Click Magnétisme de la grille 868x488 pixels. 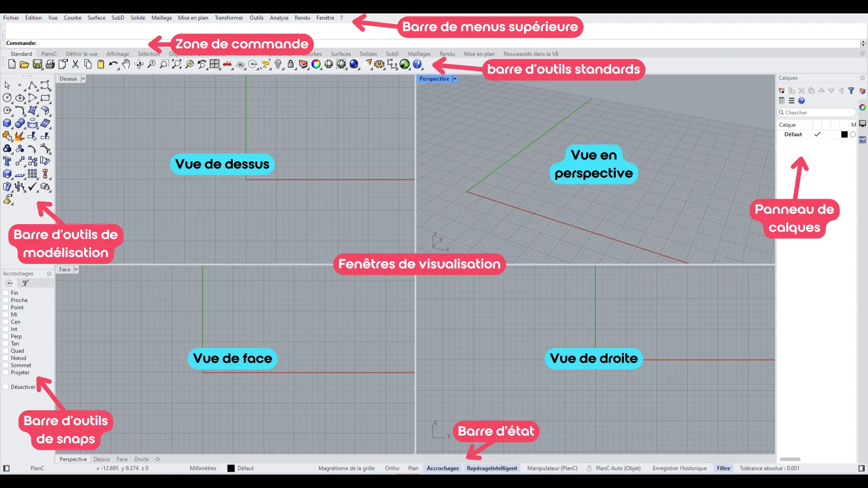tap(346, 468)
